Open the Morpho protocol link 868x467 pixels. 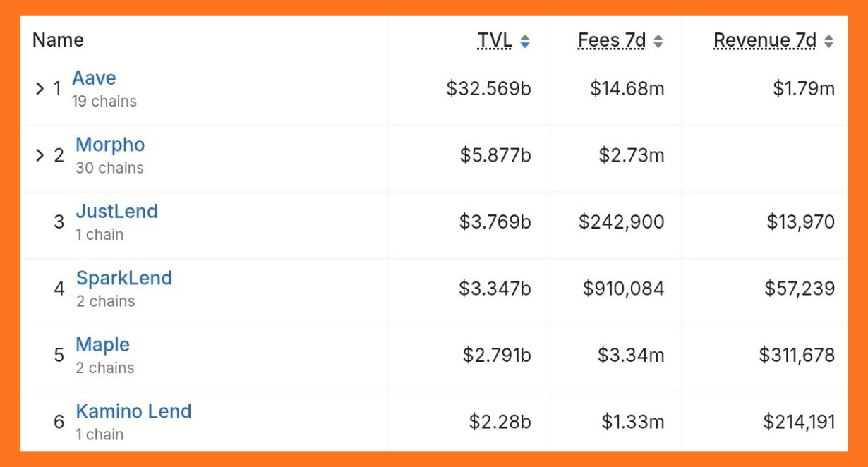(110, 145)
